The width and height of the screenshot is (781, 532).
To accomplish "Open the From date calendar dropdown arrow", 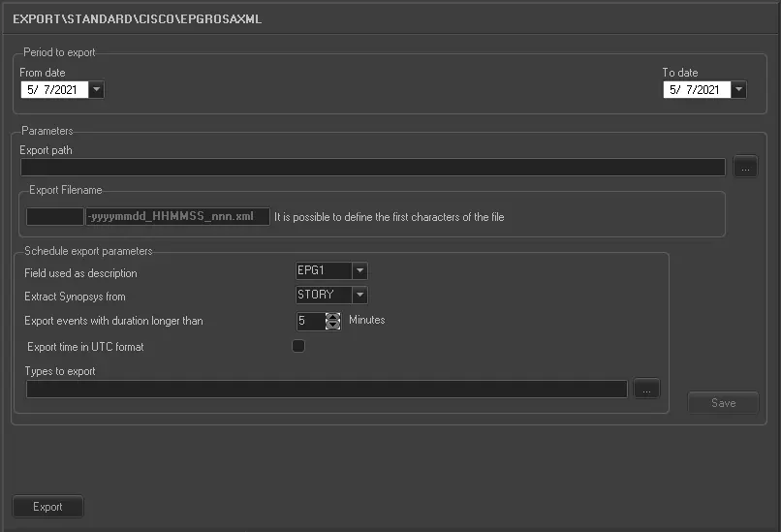I will tap(96, 90).
